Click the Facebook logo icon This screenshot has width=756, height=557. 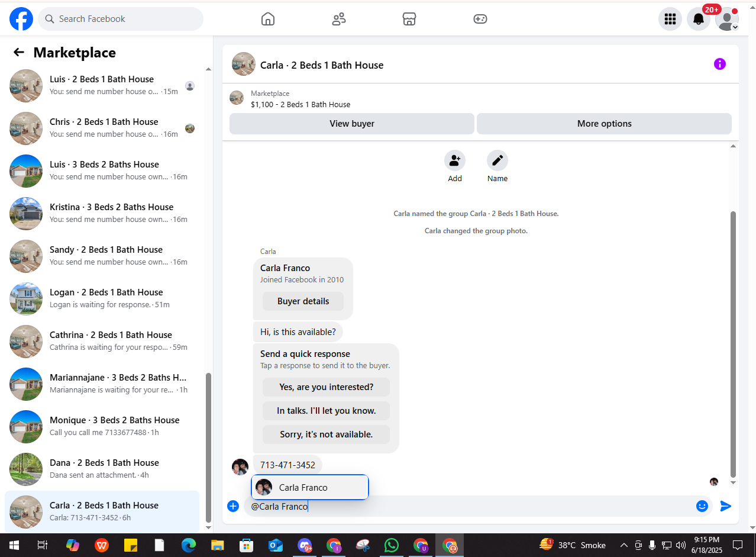pos(21,19)
